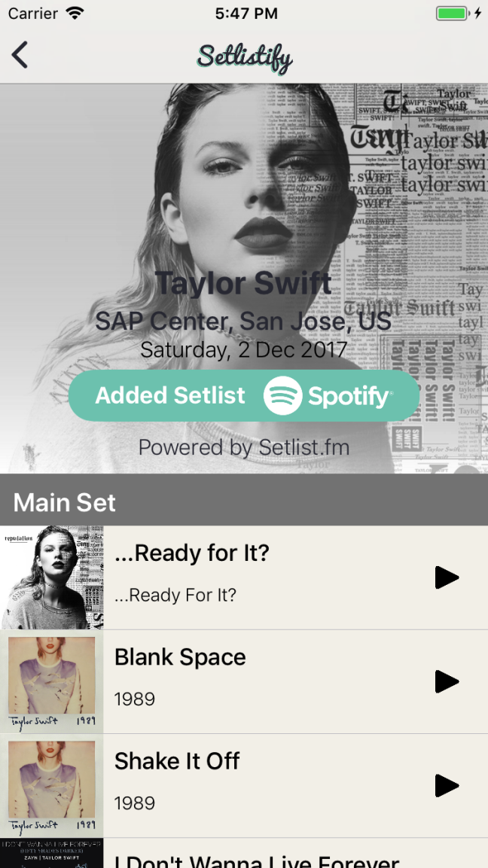Image resolution: width=488 pixels, height=868 pixels.
Task: Click the Main Set section header
Action: tap(244, 499)
